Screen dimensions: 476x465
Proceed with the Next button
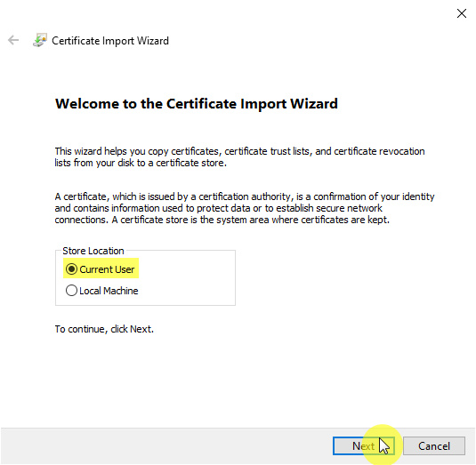[x=363, y=445]
